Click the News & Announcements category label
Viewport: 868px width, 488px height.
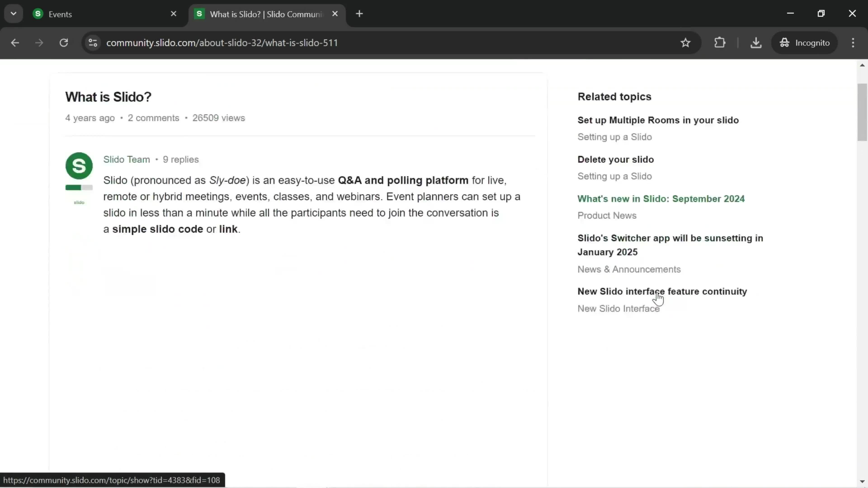(x=629, y=270)
